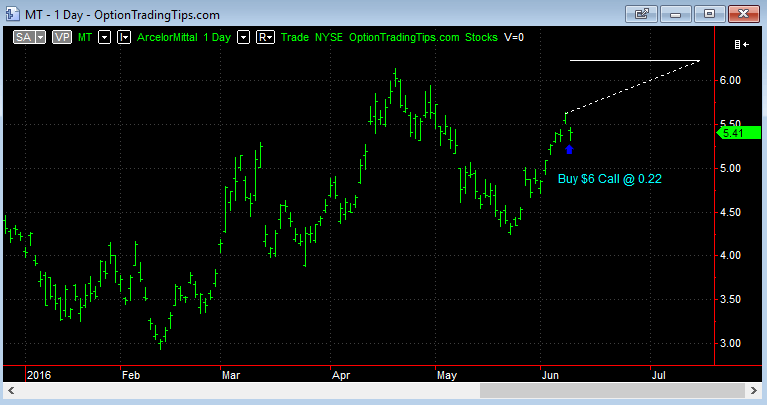The width and height of the screenshot is (767, 405).
Task: Click the 6.00 price axis label
Action: [730, 80]
